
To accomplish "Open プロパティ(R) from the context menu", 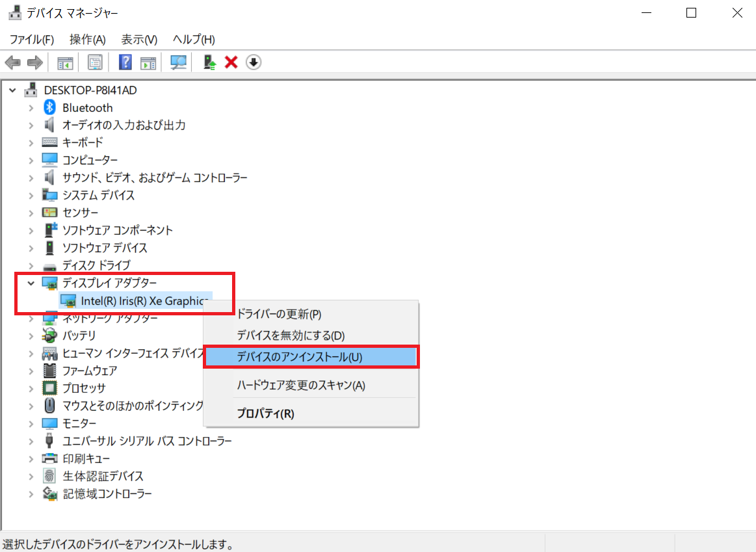I will (265, 414).
